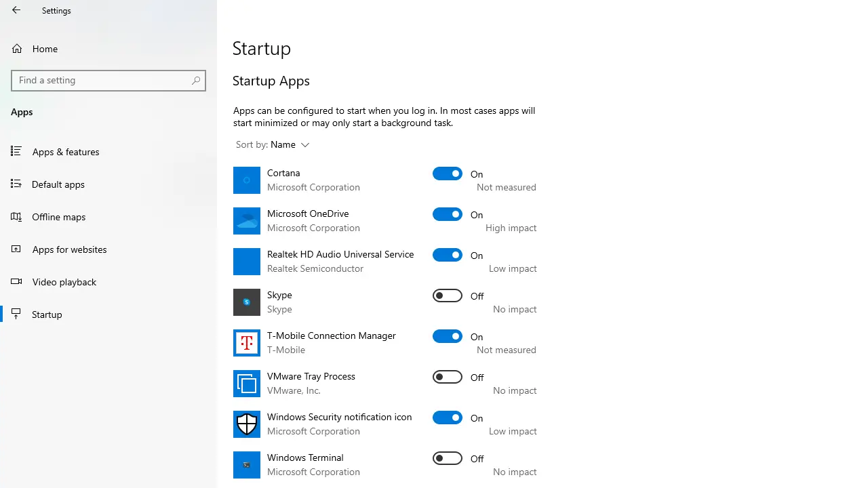Toggle Realtek HD Audio Universal Service off
This screenshot has width=868, height=488.
click(448, 255)
